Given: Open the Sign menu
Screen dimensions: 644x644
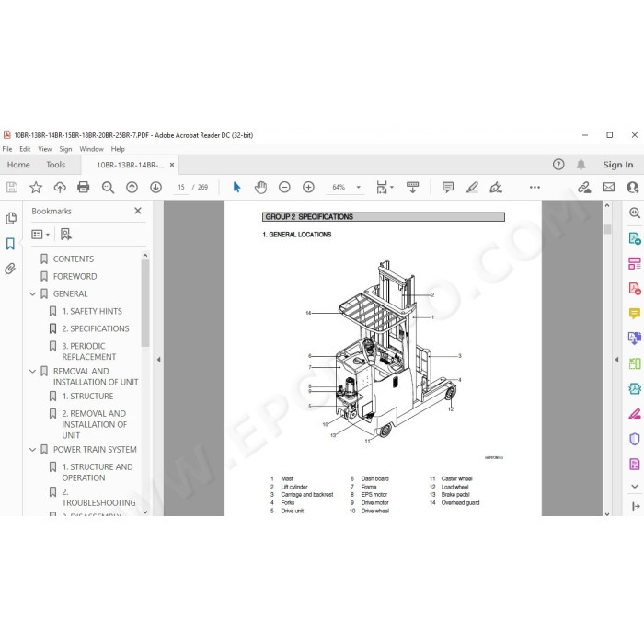Looking at the screenshot, I should 65,149.
